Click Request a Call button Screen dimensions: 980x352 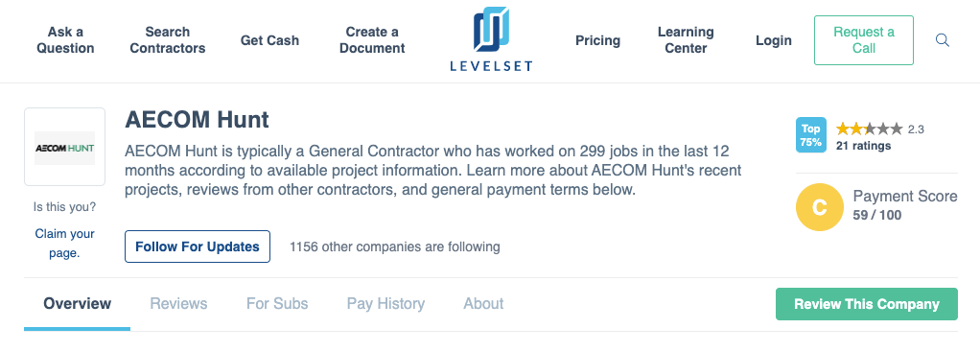864,40
